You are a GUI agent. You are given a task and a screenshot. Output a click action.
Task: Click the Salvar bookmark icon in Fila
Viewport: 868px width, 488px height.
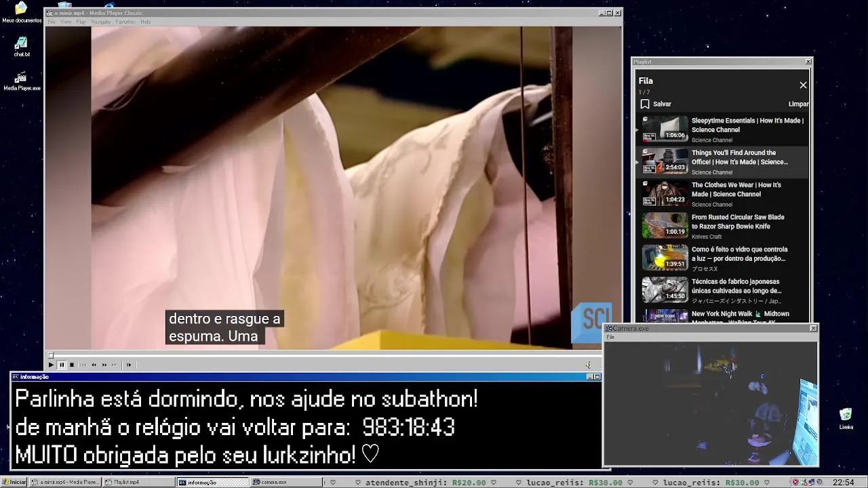coord(645,104)
